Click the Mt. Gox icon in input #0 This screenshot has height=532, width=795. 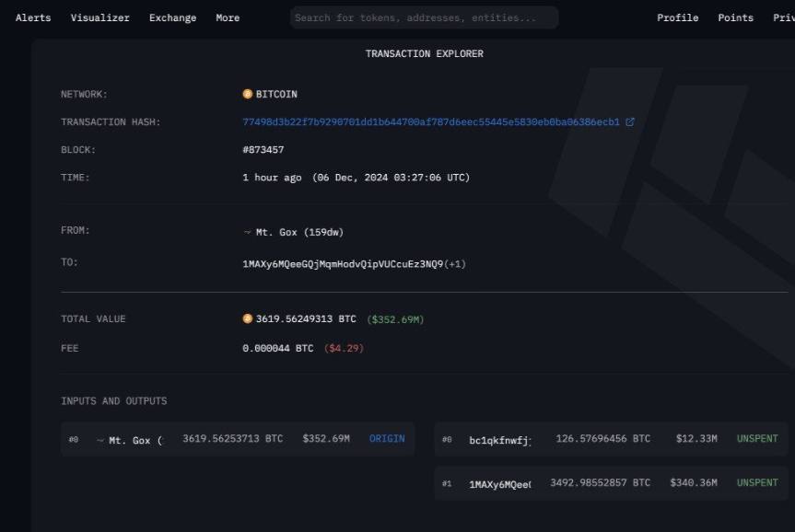pos(99,441)
